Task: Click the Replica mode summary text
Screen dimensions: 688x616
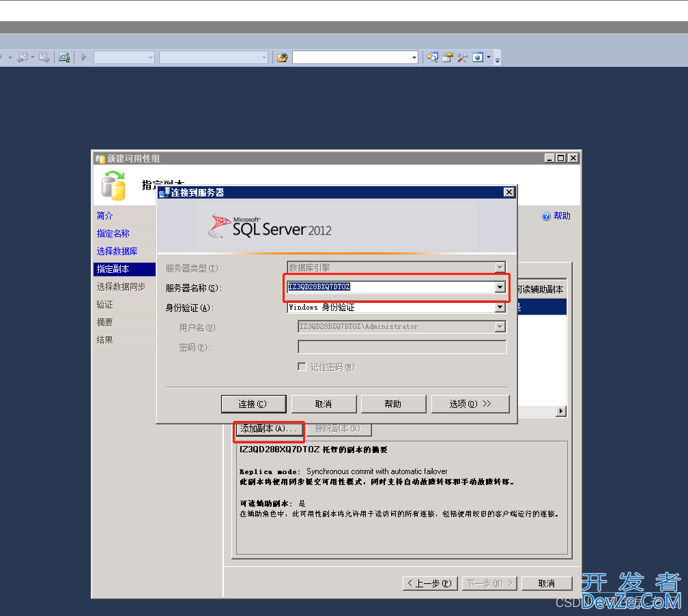Action: [x=343, y=472]
